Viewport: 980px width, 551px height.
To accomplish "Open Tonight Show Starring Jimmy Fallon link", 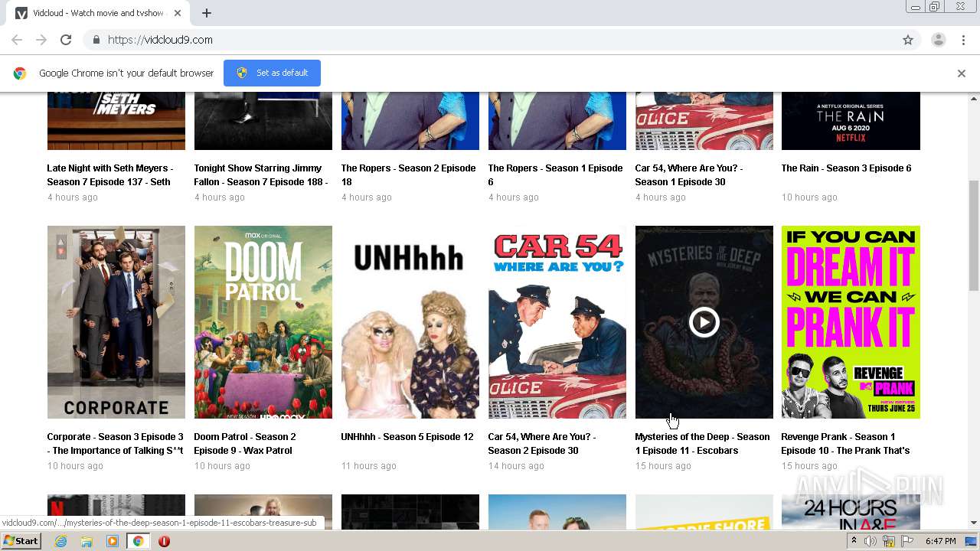I will 261,175.
